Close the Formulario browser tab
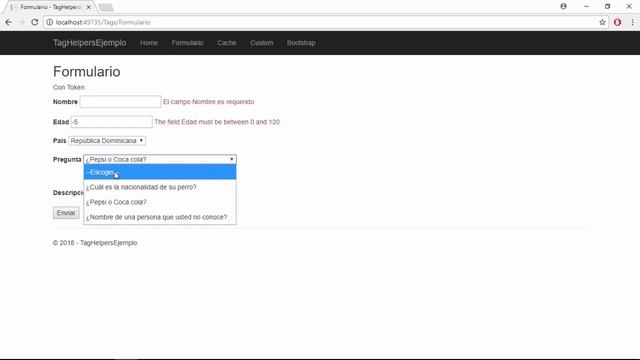Viewport: 640px width, 360px height. point(89,7)
